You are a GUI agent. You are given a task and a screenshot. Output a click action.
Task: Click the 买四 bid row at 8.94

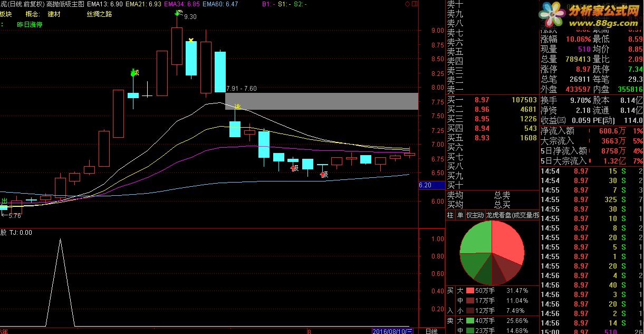492,128
